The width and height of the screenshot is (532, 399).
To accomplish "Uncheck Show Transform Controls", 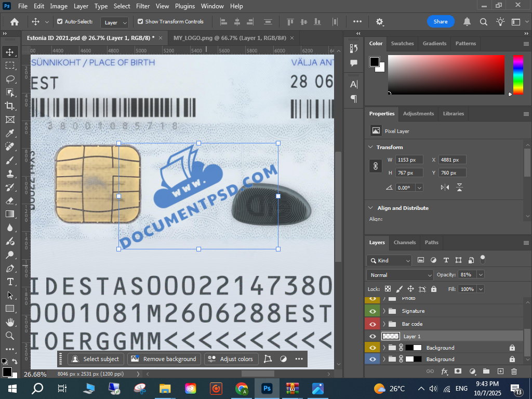I will pyautogui.click(x=140, y=22).
